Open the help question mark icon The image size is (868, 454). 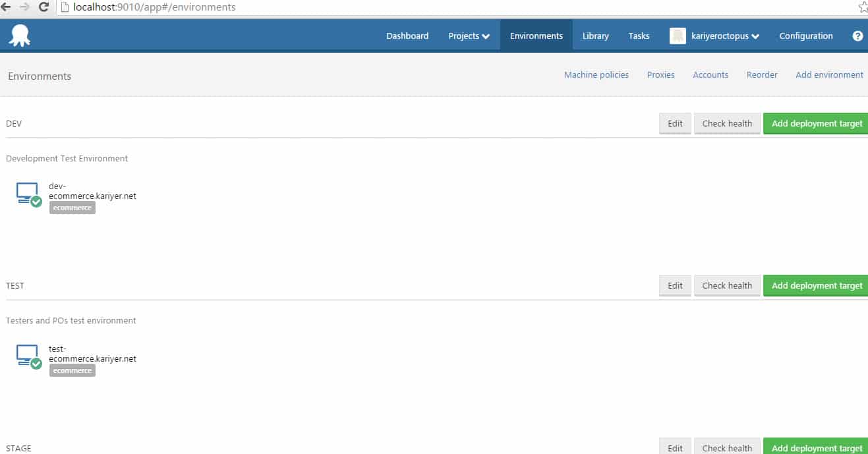click(x=857, y=36)
